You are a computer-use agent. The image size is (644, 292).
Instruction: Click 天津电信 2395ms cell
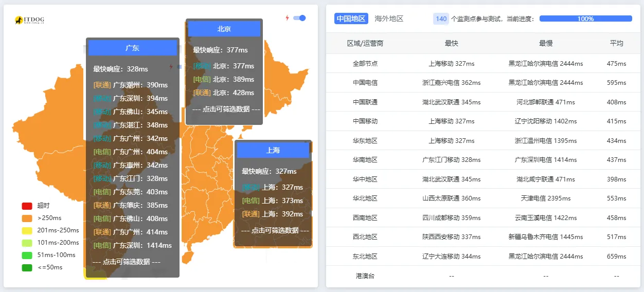546,198
